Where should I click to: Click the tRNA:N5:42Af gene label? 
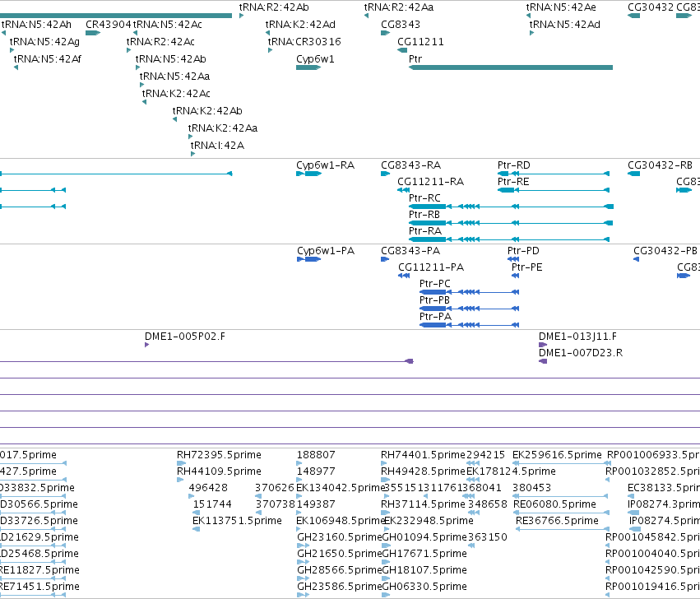(48, 59)
